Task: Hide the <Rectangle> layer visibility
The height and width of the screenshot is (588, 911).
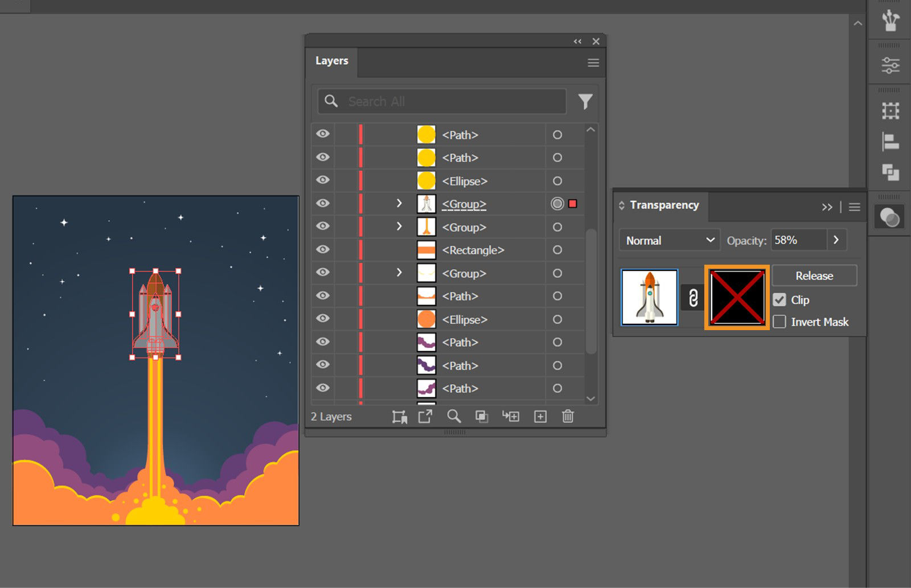Action: tap(323, 249)
